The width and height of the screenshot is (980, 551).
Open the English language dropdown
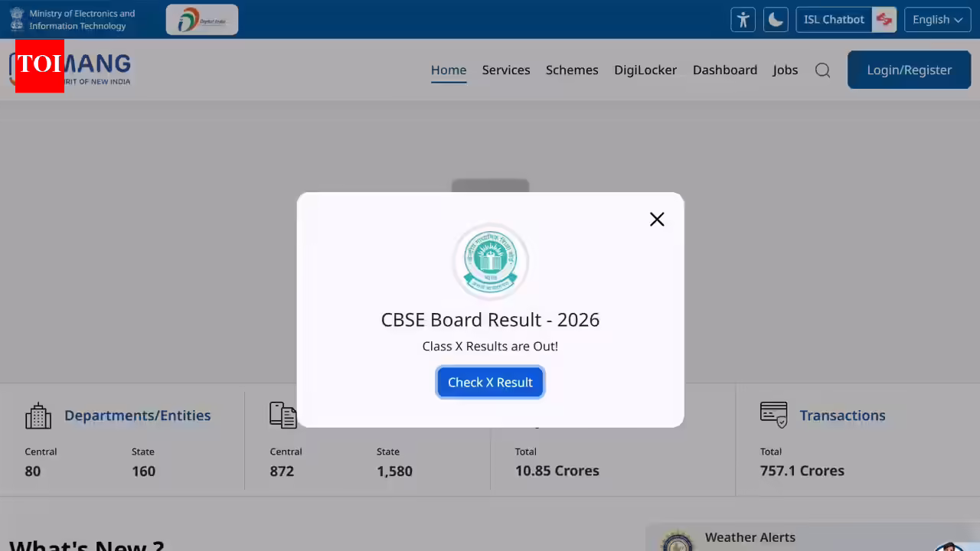click(x=937, y=19)
